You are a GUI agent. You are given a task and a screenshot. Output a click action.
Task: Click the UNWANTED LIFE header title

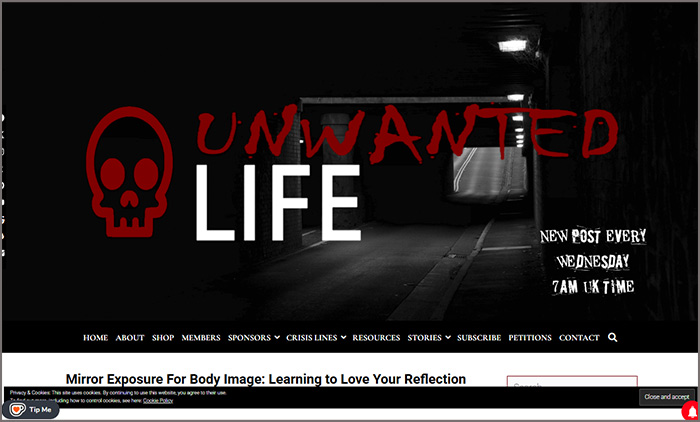(407, 172)
